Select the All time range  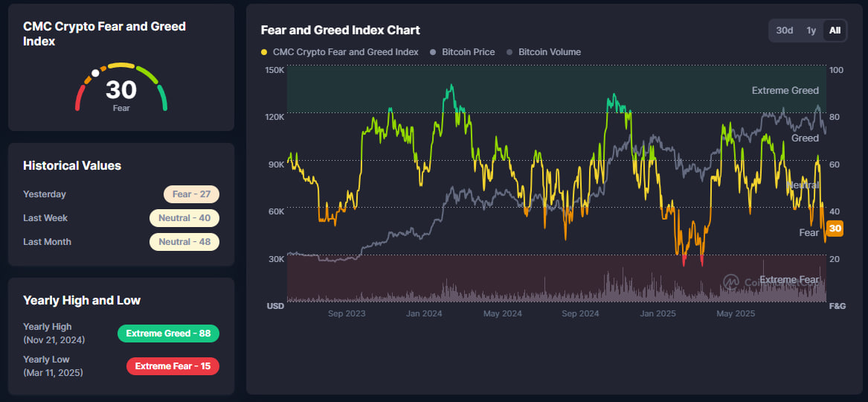click(x=835, y=31)
